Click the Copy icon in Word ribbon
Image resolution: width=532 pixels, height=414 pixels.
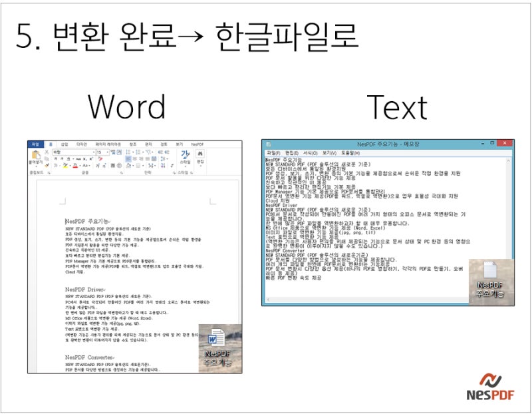click(47, 159)
